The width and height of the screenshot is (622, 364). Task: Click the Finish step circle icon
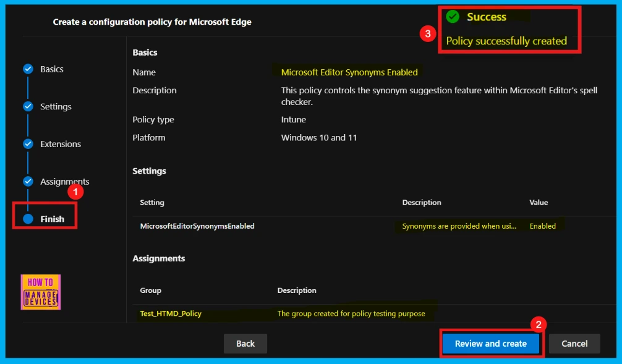28,219
